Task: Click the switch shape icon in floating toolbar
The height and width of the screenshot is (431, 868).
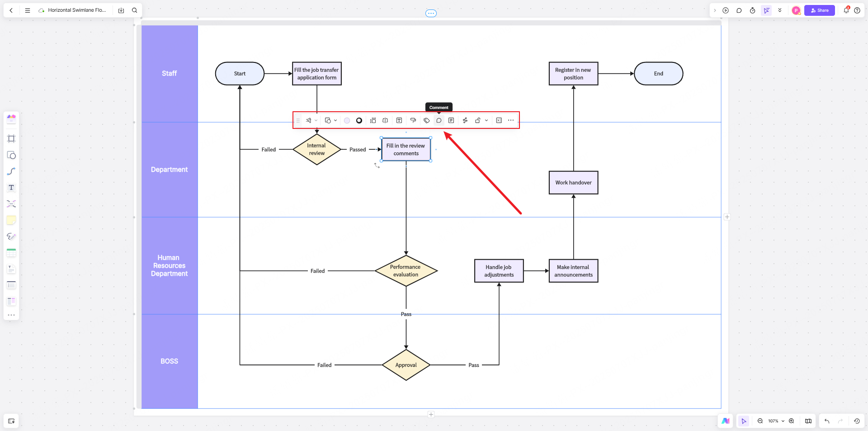Action: tap(328, 120)
